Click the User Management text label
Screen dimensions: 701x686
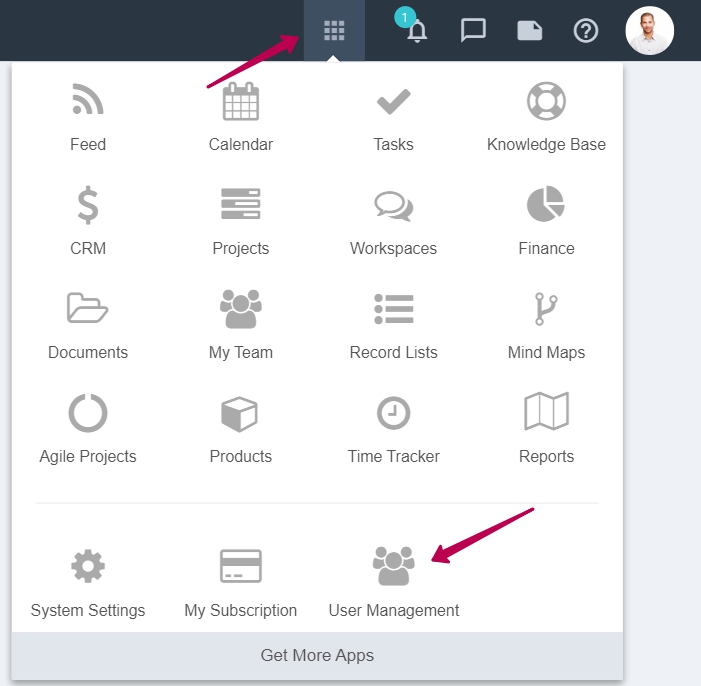coord(393,611)
